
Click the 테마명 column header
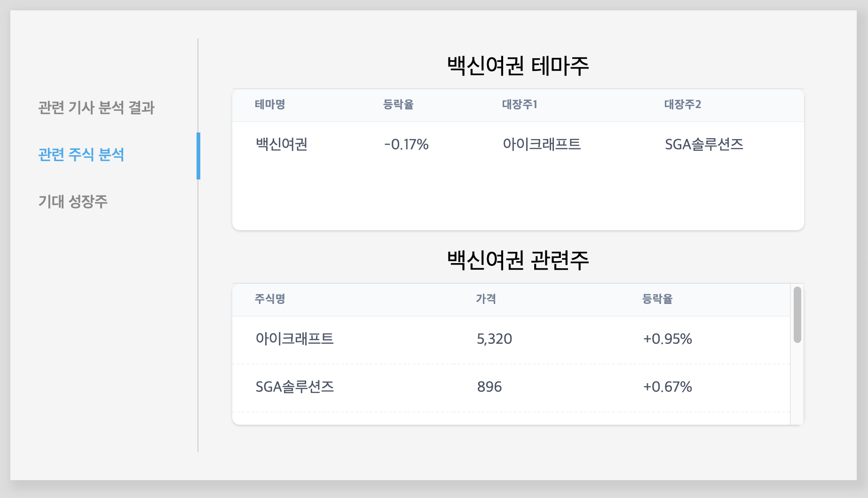click(269, 105)
